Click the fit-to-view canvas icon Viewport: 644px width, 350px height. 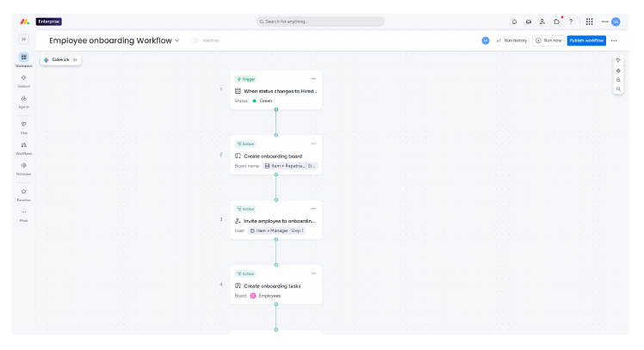pos(618,71)
